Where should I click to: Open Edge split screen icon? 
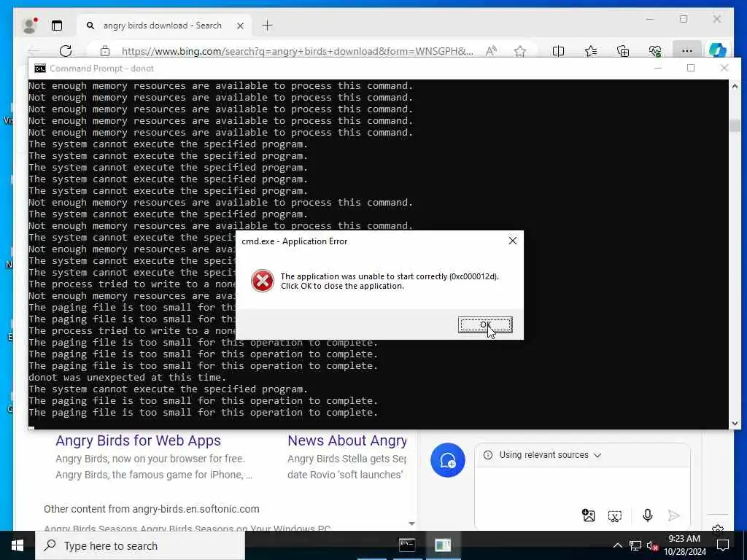click(x=558, y=51)
